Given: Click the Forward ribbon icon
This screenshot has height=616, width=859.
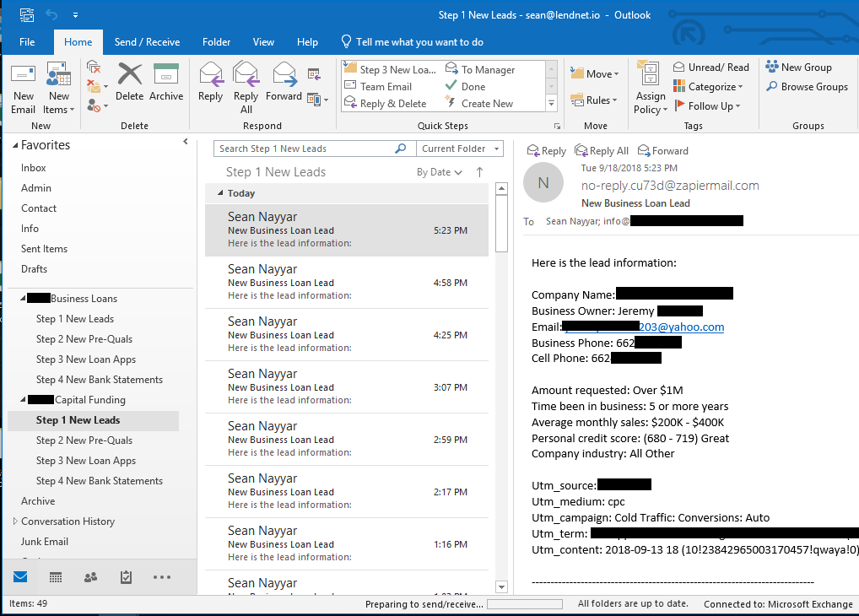Looking at the screenshot, I should (x=284, y=82).
